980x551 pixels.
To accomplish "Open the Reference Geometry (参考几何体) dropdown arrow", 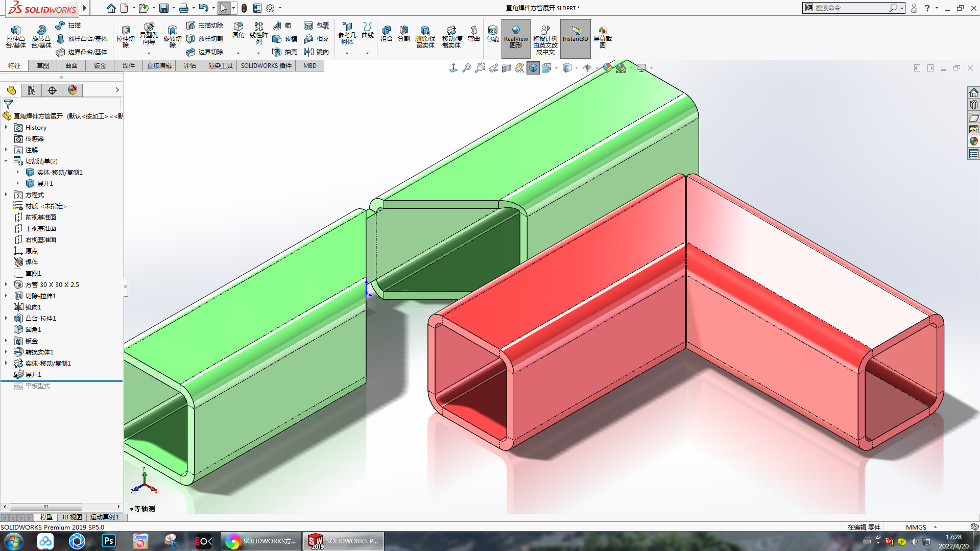I will [347, 53].
